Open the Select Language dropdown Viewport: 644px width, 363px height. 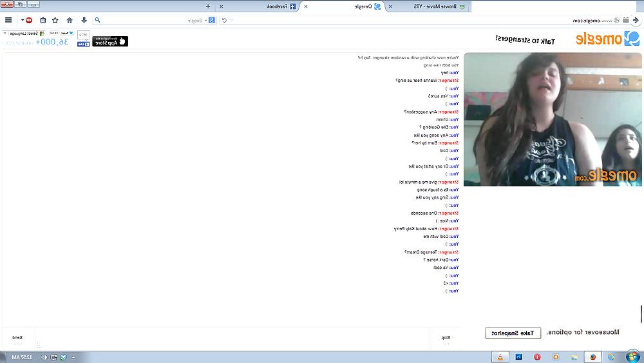[24, 34]
